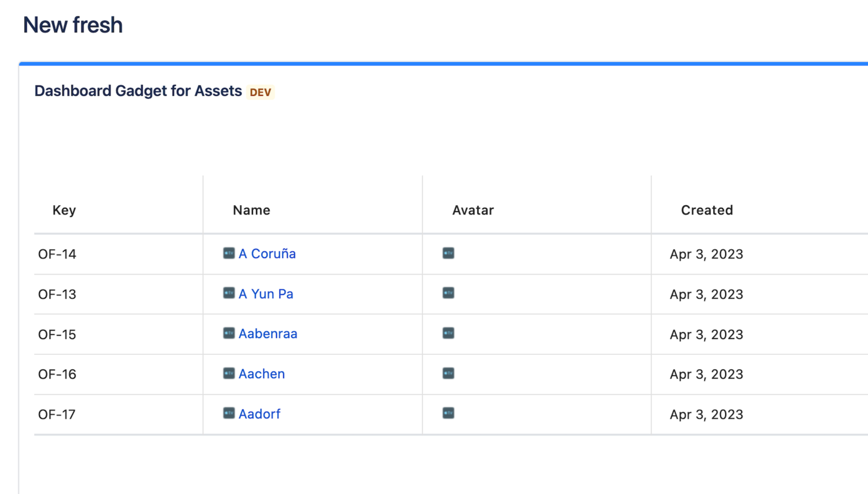Open the Aabenraa object link
Screen dimensions: 868x494
(x=268, y=334)
